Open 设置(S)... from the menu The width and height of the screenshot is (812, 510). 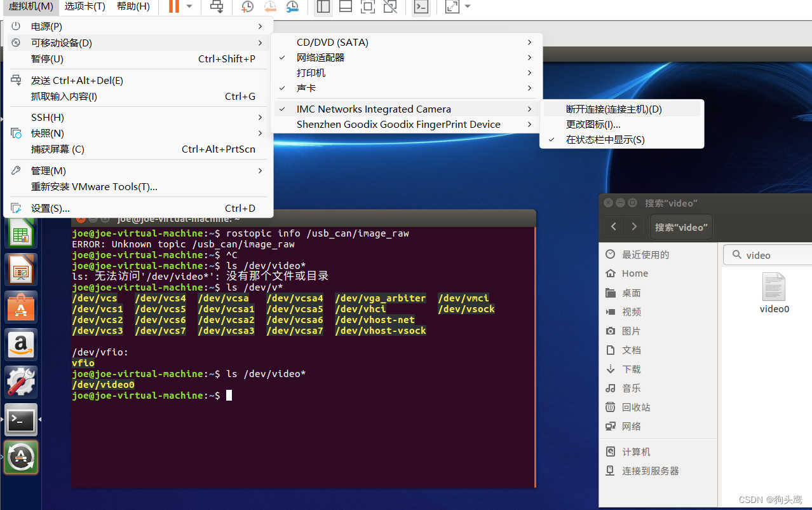pyautogui.click(x=139, y=208)
